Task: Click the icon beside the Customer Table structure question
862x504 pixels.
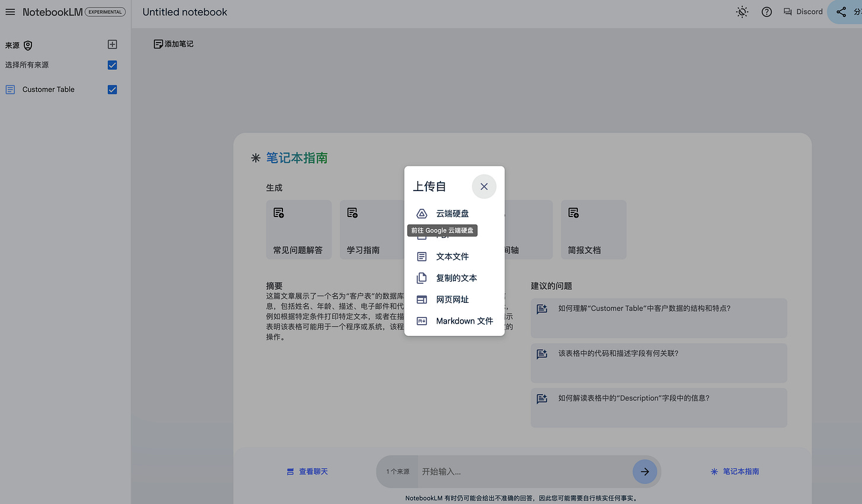Action: pos(542,309)
